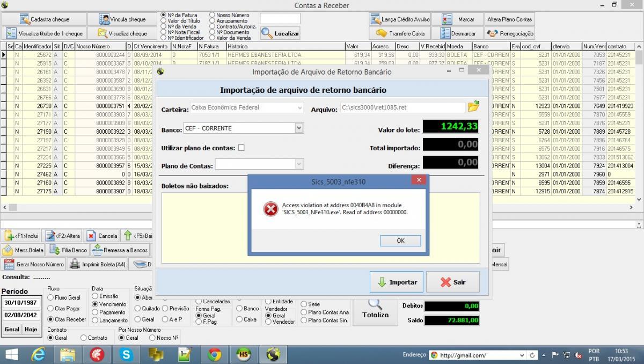This screenshot has height=364, width=644.
Task: Click the search box next to Localizar
Action: point(280,18)
